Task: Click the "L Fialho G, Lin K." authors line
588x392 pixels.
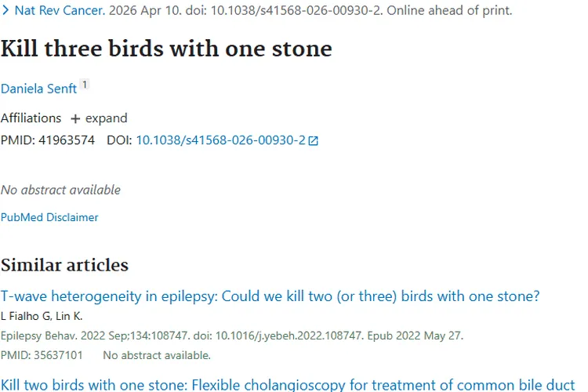Action: click(x=41, y=316)
